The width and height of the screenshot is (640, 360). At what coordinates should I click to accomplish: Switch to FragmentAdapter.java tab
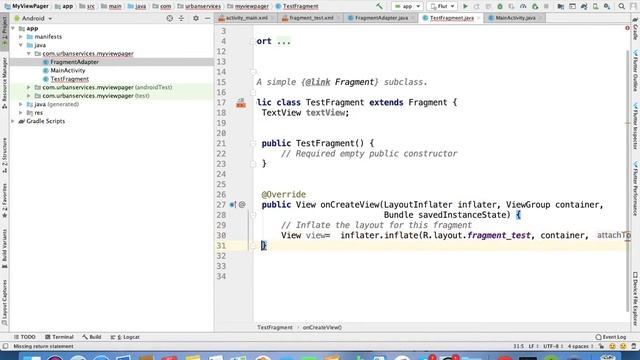(381, 18)
